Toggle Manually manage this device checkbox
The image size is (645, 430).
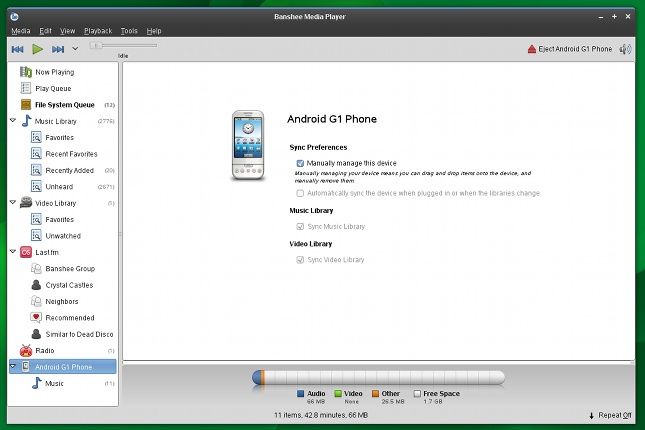coord(301,162)
